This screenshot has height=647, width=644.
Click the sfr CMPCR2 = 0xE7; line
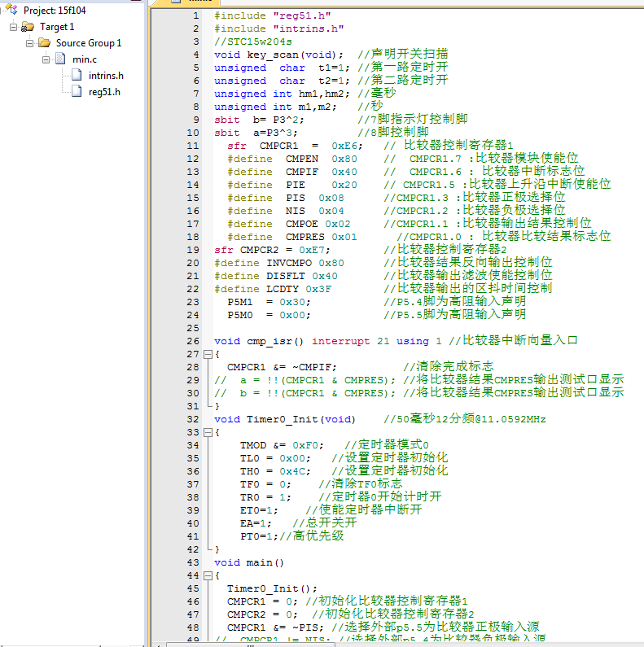point(272,250)
